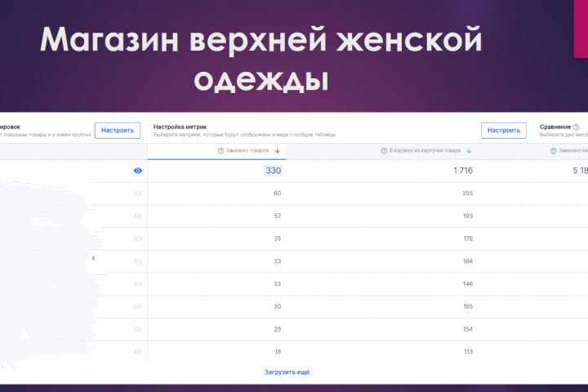
Task: Click Магазин верхней женской одежды title
Action: (261, 59)
